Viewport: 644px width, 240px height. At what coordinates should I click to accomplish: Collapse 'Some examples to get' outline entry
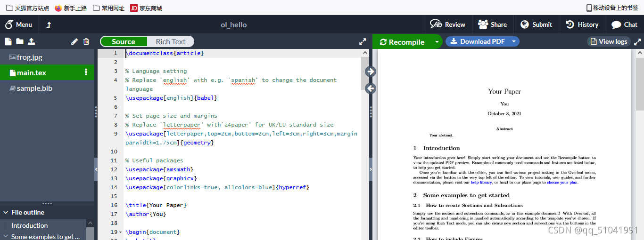click(6, 236)
